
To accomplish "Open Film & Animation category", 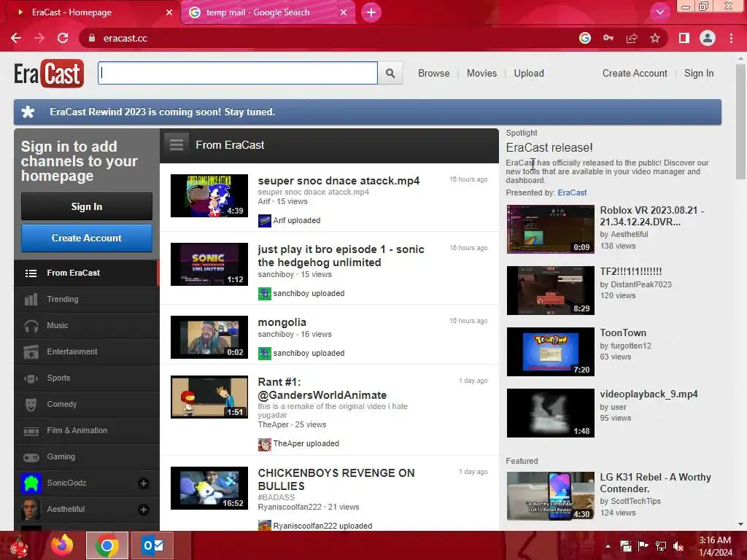I will pos(77,430).
